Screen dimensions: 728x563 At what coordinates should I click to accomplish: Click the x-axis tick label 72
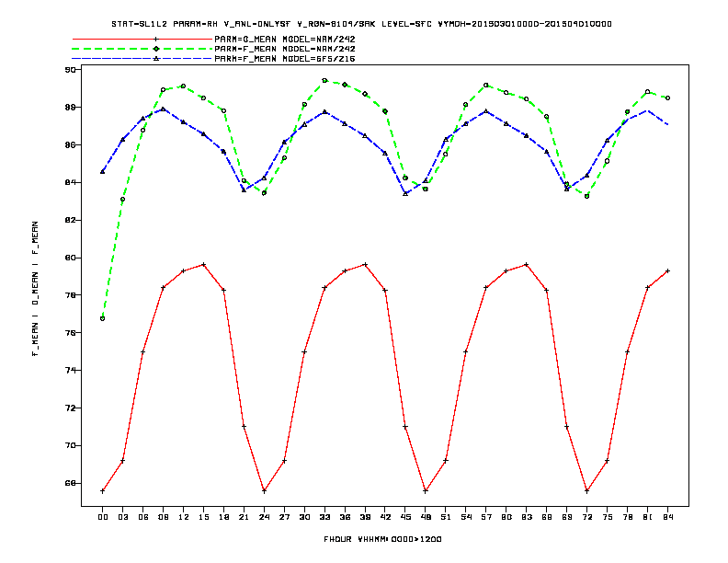click(x=586, y=517)
